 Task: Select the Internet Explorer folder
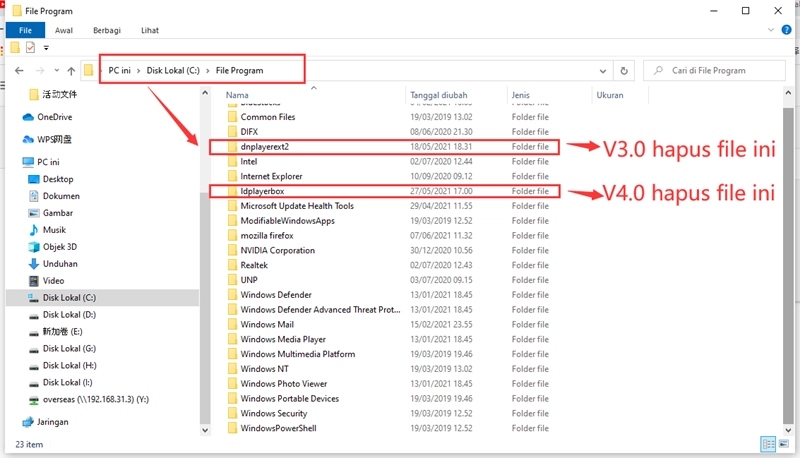coord(271,176)
